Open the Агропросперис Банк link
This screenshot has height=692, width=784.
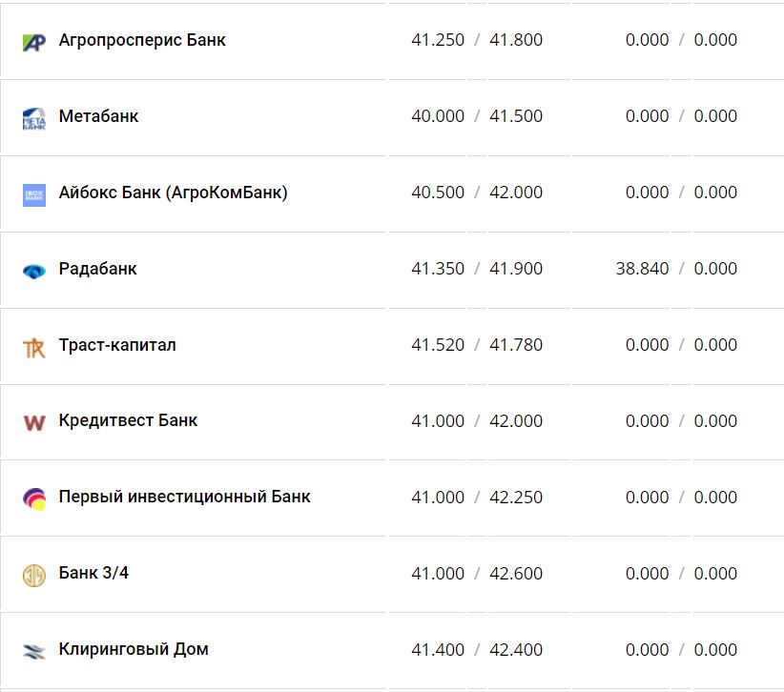coord(142,40)
